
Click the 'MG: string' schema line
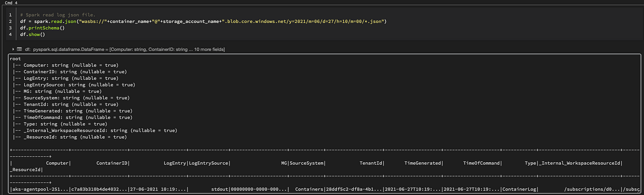pyautogui.click(x=57, y=91)
